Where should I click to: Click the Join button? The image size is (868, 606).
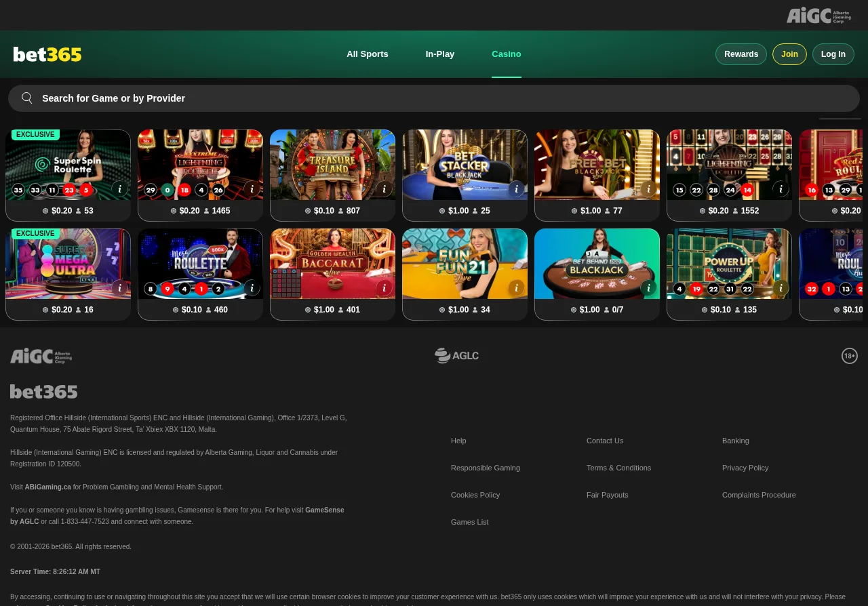[x=789, y=54]
